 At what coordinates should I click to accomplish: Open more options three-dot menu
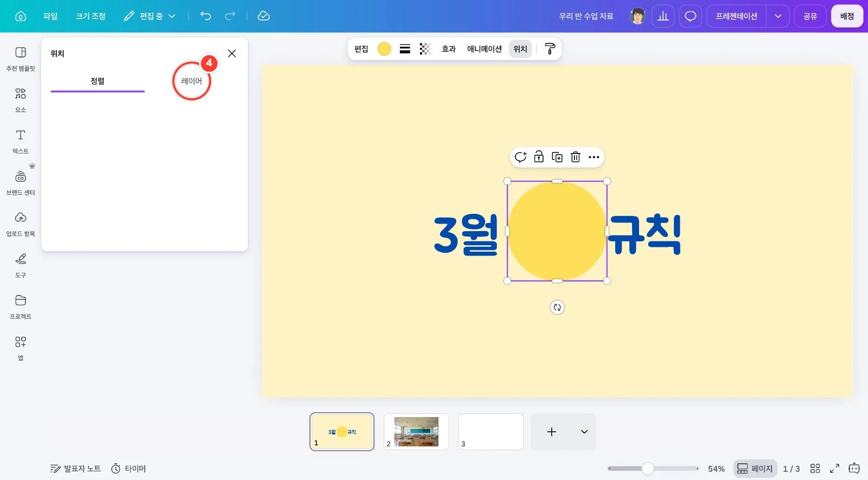pos(594,157)
